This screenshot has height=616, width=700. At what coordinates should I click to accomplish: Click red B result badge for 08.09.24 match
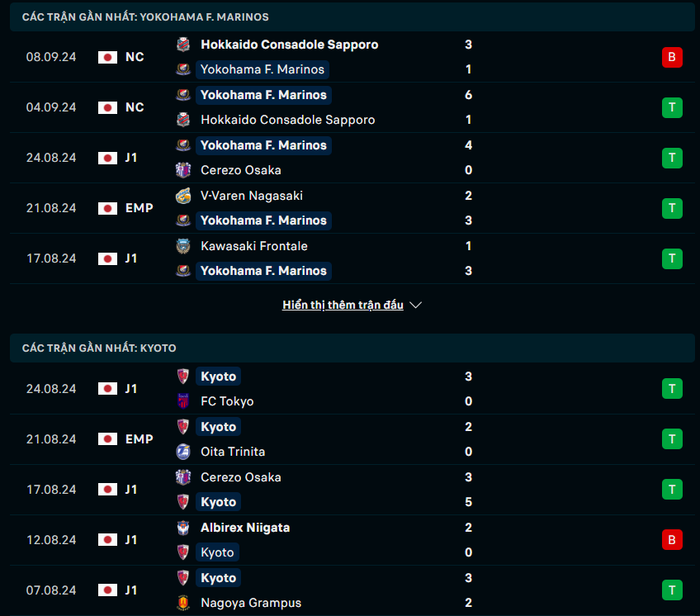pyautogui.click(x=672, y=57)
